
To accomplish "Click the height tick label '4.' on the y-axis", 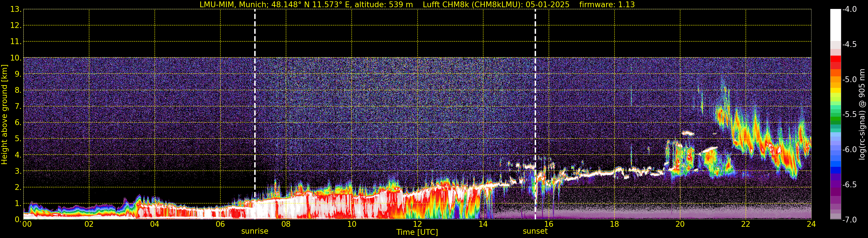I will click(x=18, y=155).
